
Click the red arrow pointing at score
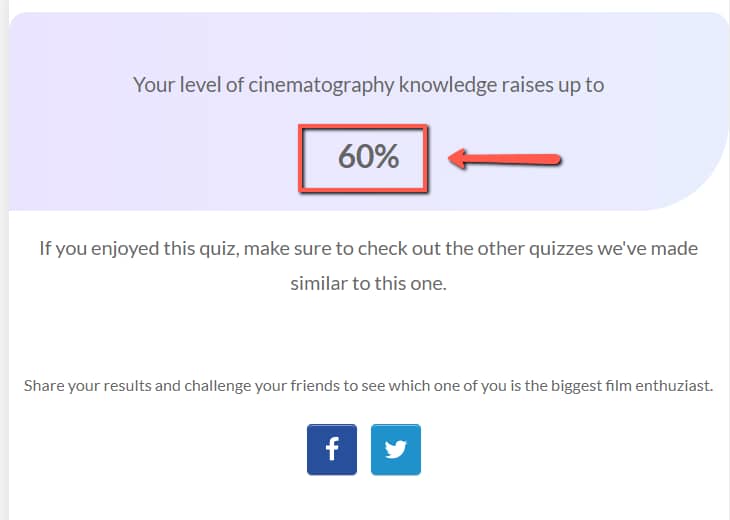[505, 159]
